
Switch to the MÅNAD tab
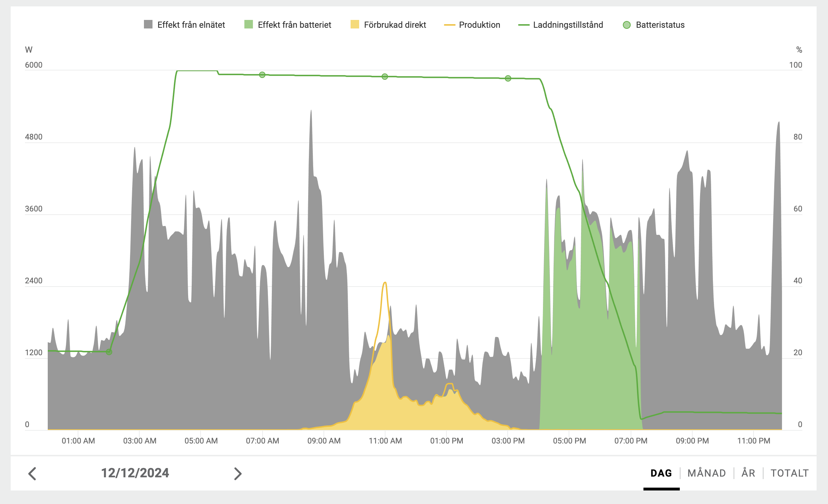tap(707, 473)
